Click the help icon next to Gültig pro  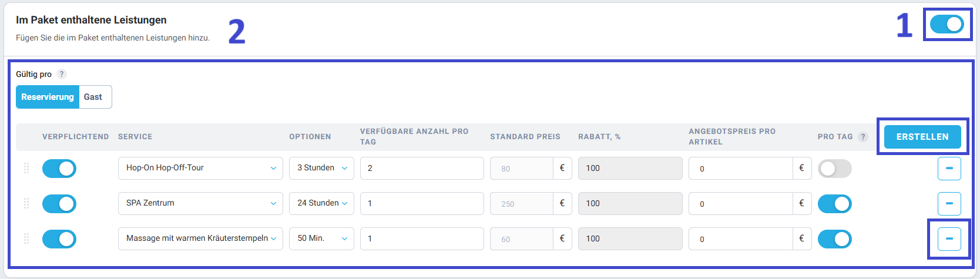point(62,74)
